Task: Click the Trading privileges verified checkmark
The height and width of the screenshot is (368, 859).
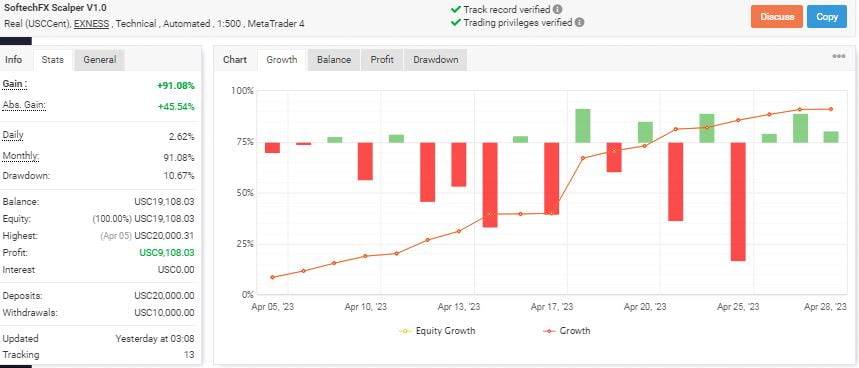Action: (455, 22)
